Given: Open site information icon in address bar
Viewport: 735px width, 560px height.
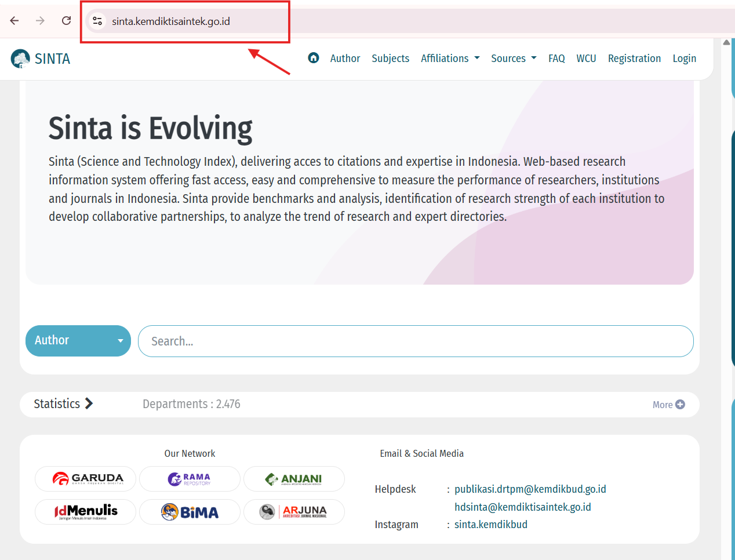Looking at the screenshot, I should click(97, 21).
